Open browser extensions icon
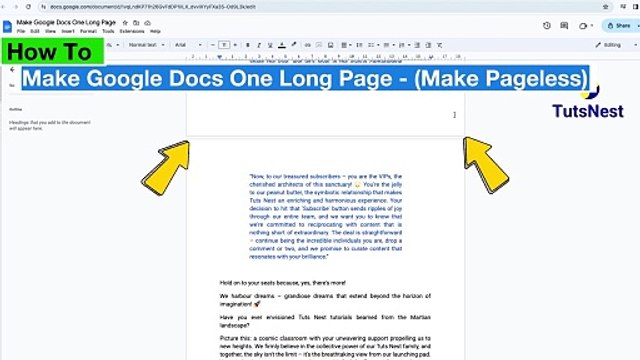The image size is (640, 360). pos(623,7)
